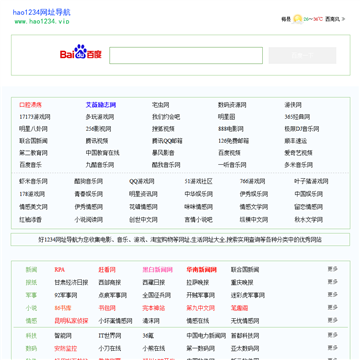Open the 情感美文网 link
The image size is (360, 360).
[x=33, y=207]
